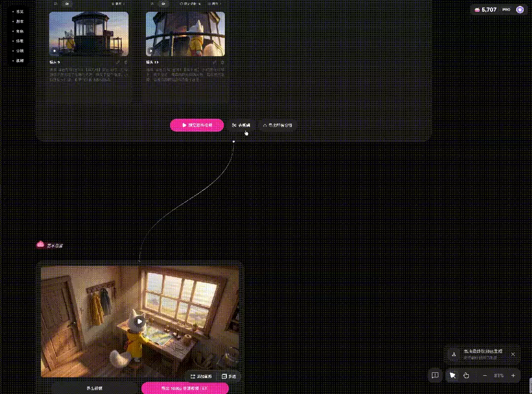Screen dimensions: 532x394
Task: Open the 镜头 10 thumbnail
Action: [x=185, y=34]
